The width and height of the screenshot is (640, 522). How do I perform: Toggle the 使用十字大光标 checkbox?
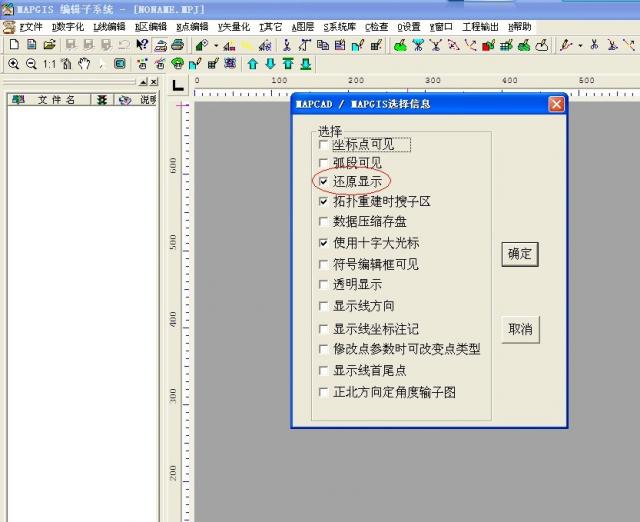[x=323, y=243]
